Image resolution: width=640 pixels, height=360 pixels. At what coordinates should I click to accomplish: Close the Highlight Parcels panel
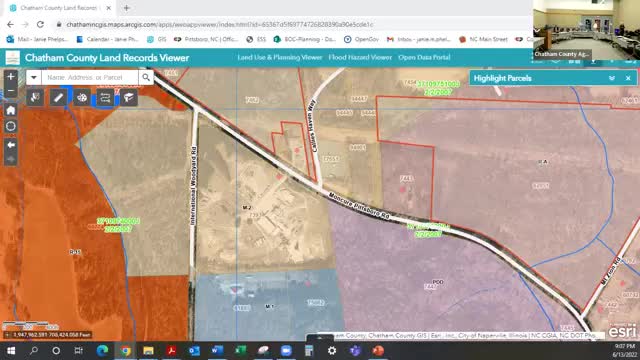click(x=628, y=78)
